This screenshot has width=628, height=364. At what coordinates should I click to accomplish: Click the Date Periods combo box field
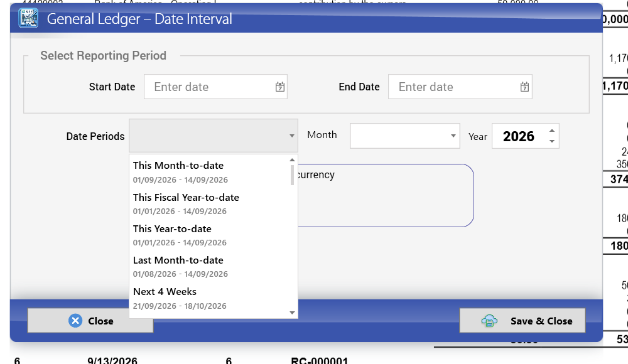click(x=214, y=136)
